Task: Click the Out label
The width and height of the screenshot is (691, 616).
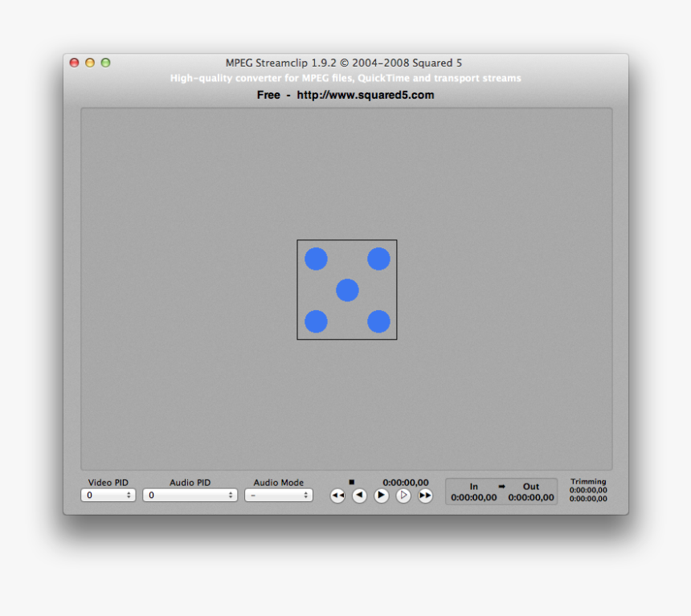Action: point(531,487)
